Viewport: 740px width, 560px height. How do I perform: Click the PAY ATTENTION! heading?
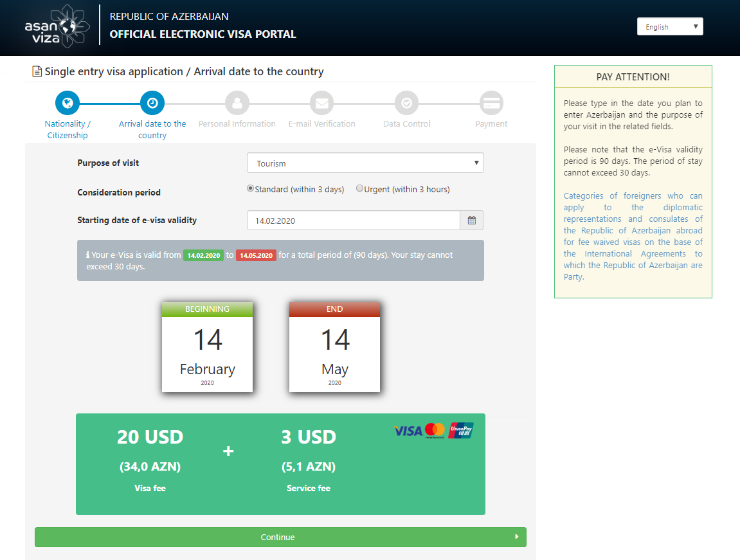(x=633, y=77)
